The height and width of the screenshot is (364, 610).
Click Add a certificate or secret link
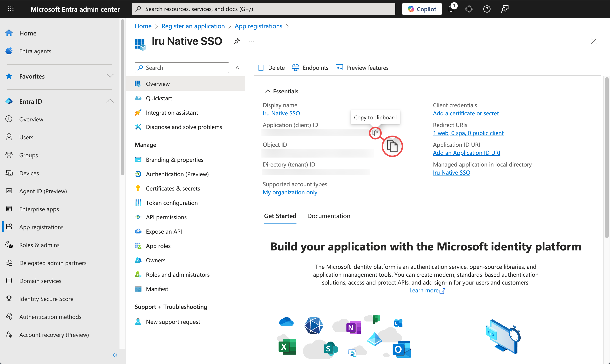[466, 113]
